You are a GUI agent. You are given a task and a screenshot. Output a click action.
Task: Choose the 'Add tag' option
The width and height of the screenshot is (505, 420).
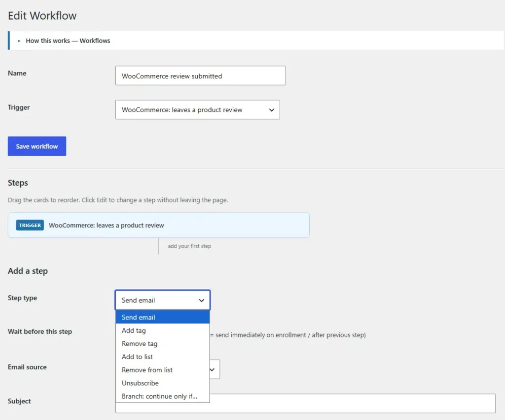163,330
